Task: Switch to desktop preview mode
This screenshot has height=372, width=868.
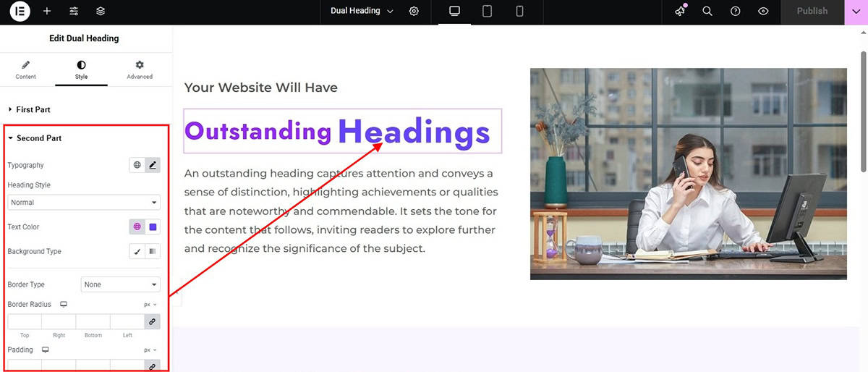Action: click(454, 12)
